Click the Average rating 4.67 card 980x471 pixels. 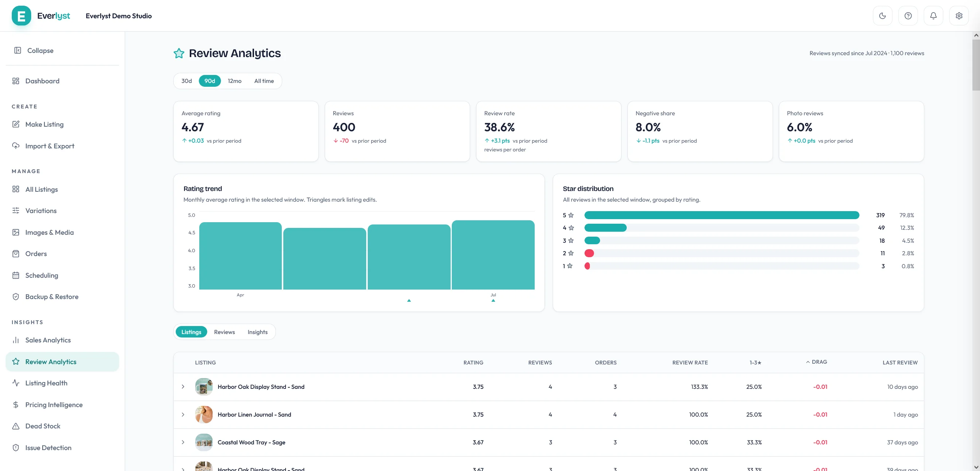coord(246,131)
